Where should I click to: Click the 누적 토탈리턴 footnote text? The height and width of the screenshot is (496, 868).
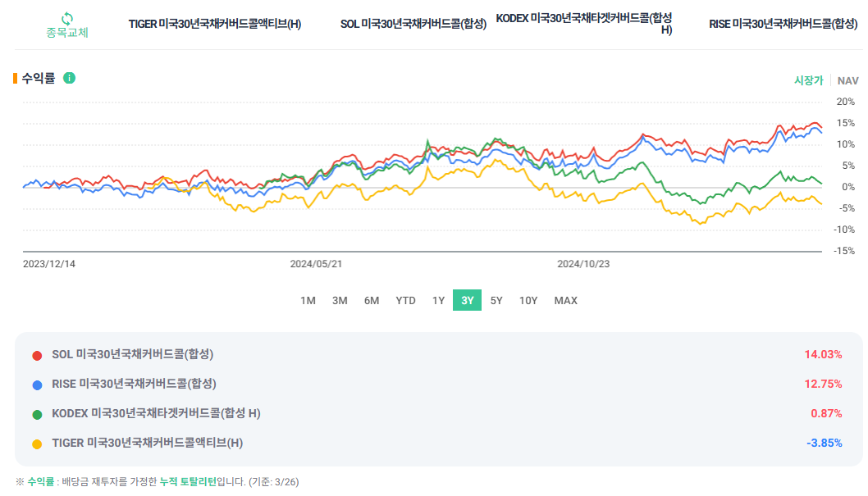188,481
